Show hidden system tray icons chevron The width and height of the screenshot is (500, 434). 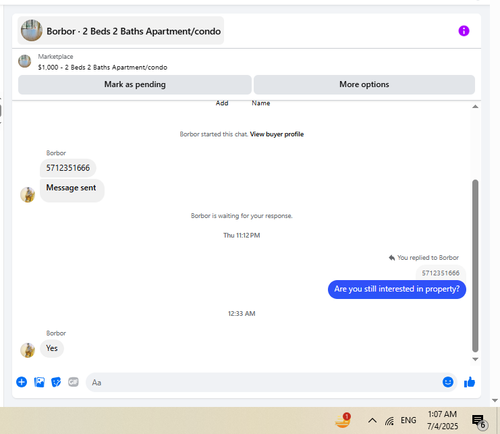372,420
